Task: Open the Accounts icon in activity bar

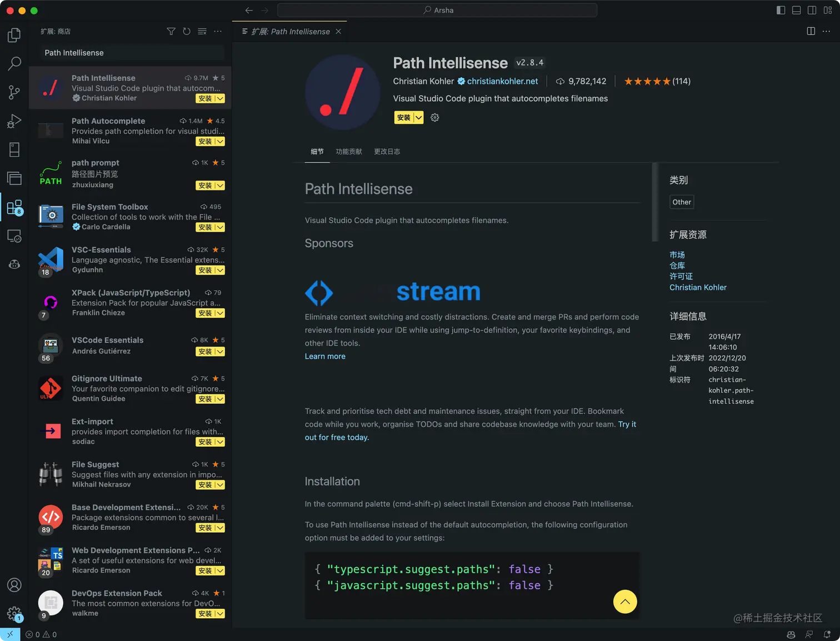Action: tap(14, 585)
